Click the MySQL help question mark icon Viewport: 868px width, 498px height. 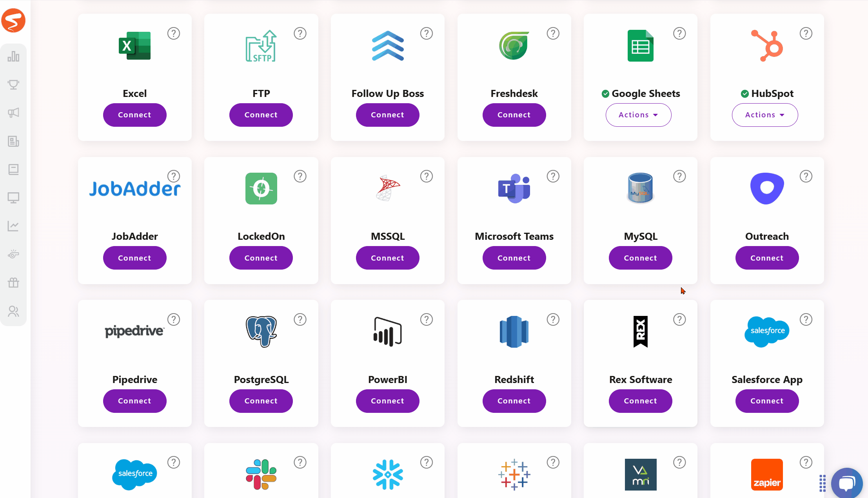pos(679,176)
